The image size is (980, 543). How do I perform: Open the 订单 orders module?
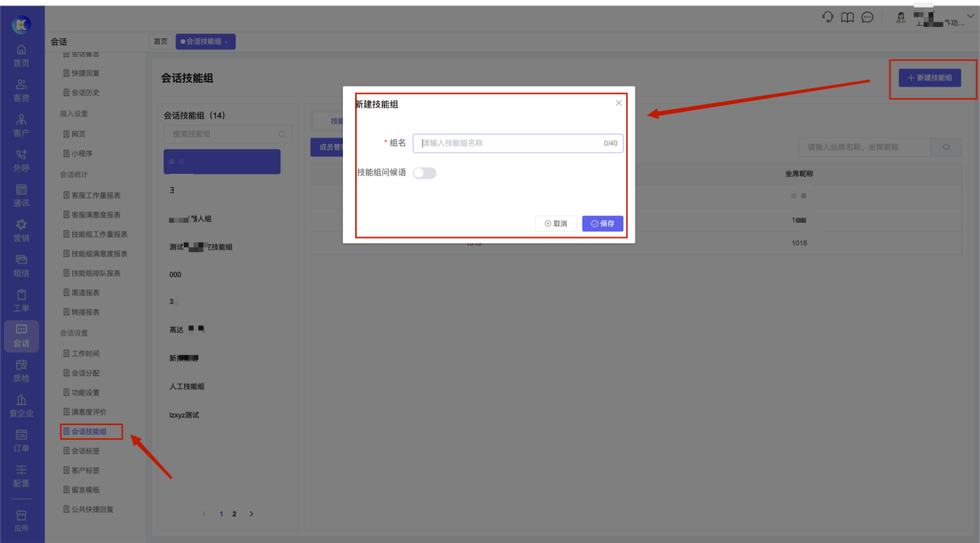coord(21,441)
